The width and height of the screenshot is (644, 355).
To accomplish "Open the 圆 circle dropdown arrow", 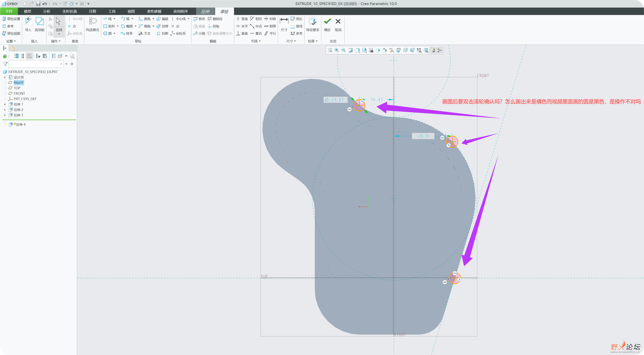I will point(114,34).
